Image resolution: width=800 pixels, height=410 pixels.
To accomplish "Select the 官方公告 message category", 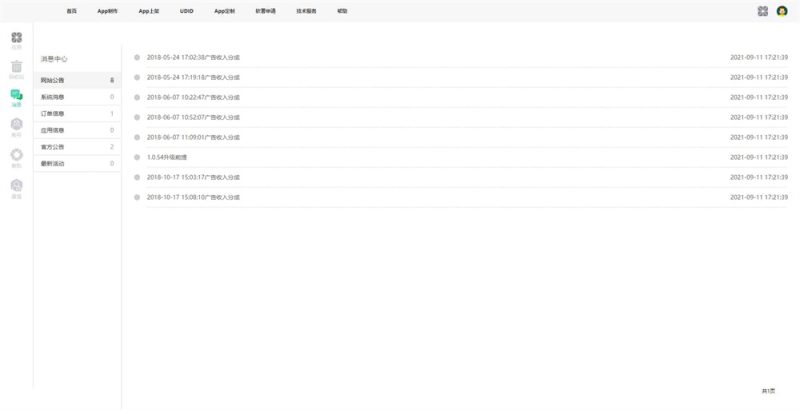I will (78, 147).
